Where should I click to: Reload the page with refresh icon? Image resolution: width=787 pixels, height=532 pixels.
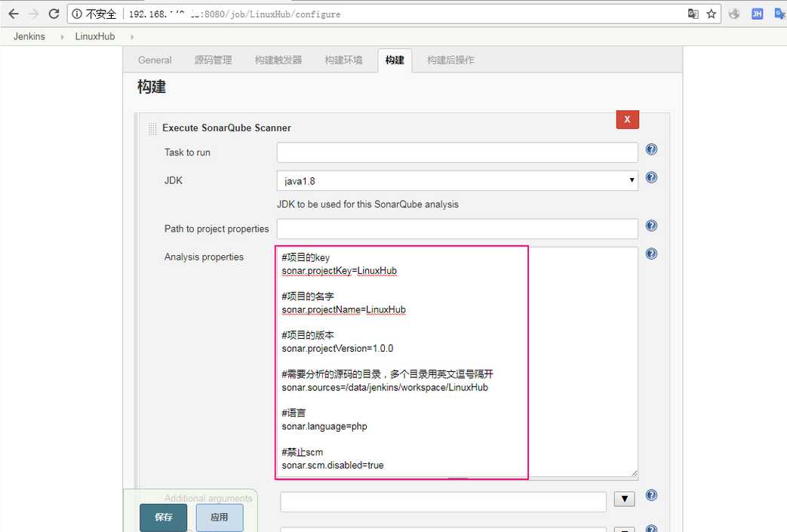tap(54, 14)
